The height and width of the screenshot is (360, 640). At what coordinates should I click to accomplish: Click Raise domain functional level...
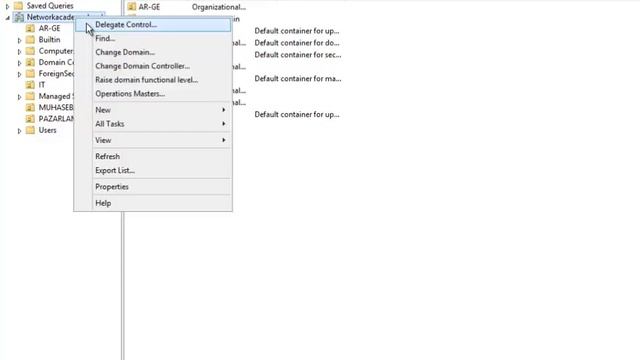tap(153, 80)
